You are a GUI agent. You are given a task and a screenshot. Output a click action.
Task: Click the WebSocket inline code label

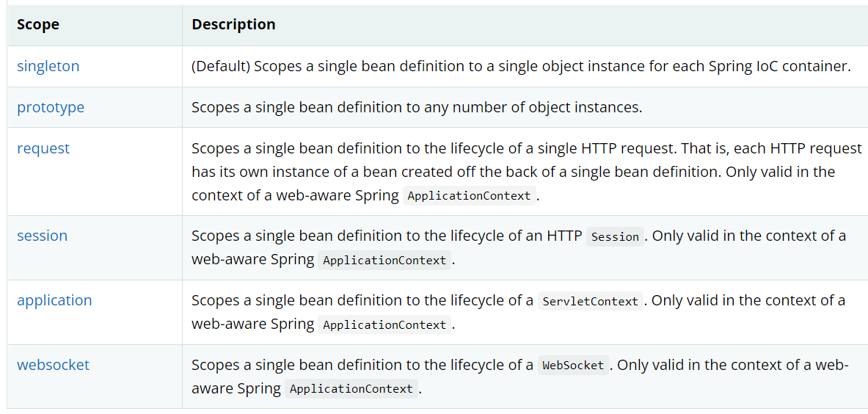573,366
